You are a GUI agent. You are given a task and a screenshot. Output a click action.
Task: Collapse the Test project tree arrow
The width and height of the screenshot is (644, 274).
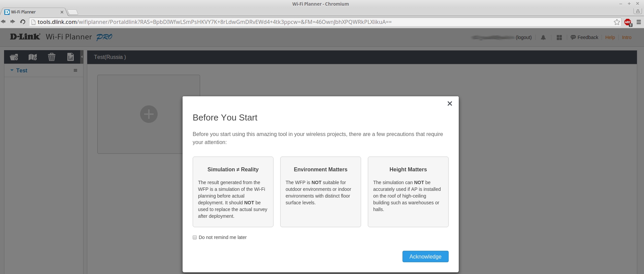pos(12,70)
